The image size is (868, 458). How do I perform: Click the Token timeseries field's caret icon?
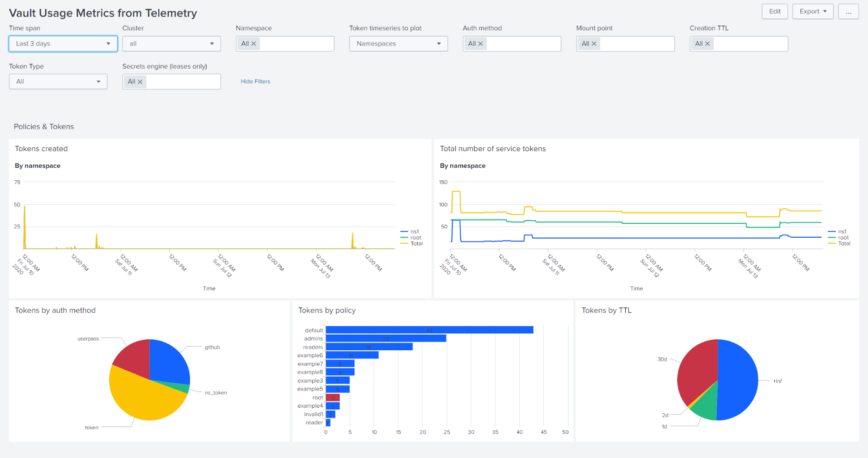point(439,43)
